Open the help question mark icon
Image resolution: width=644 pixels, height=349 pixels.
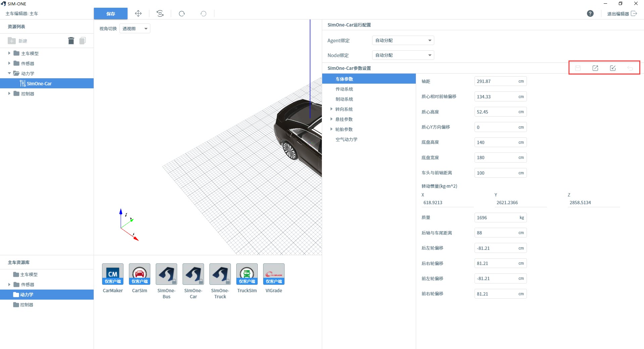[590, 14]
